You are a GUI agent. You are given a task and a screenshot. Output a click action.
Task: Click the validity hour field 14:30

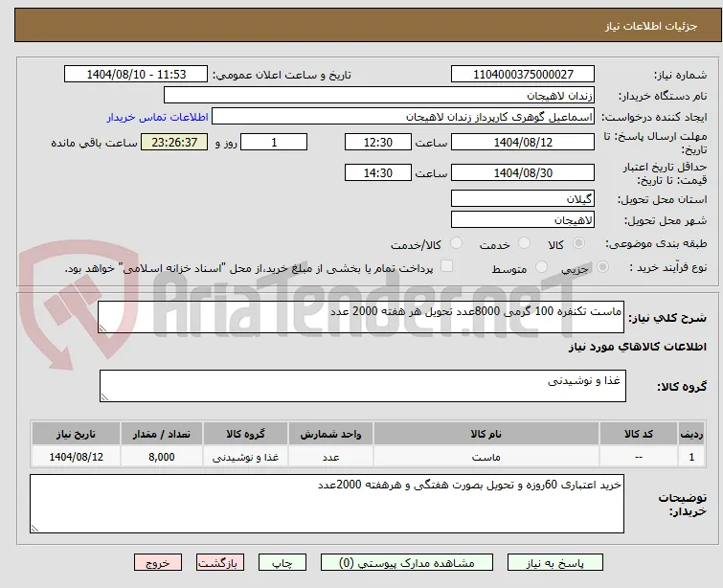(x=377, y=172)
